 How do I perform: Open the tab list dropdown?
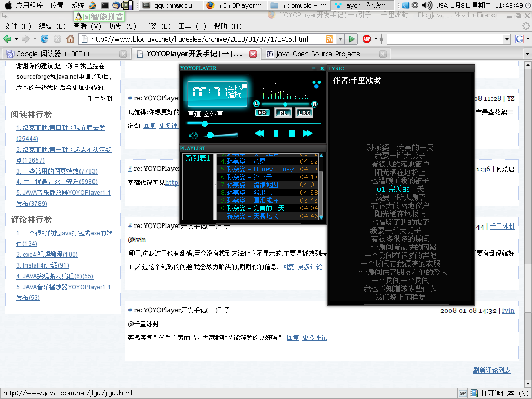pyautogui.click(x=527, y=54)
